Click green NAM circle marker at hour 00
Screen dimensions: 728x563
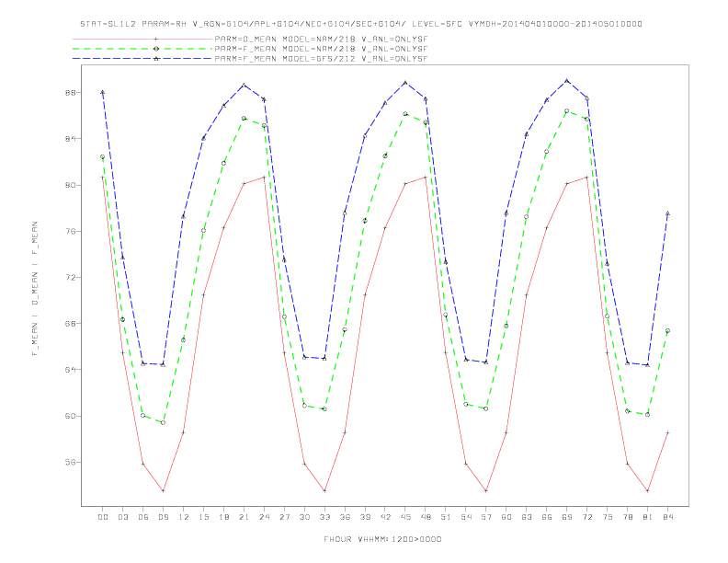click(x=103, y=157)
